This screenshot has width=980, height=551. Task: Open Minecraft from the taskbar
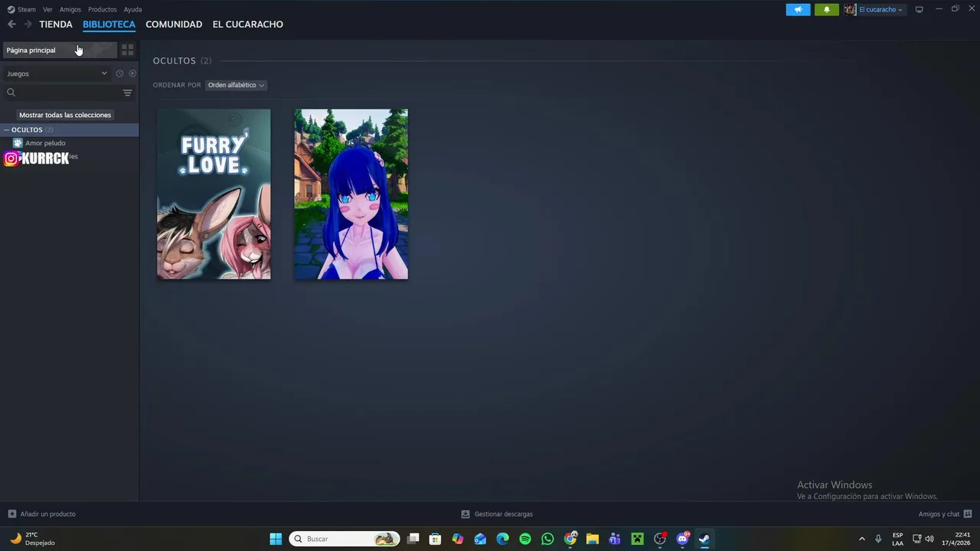coord(637,539)
